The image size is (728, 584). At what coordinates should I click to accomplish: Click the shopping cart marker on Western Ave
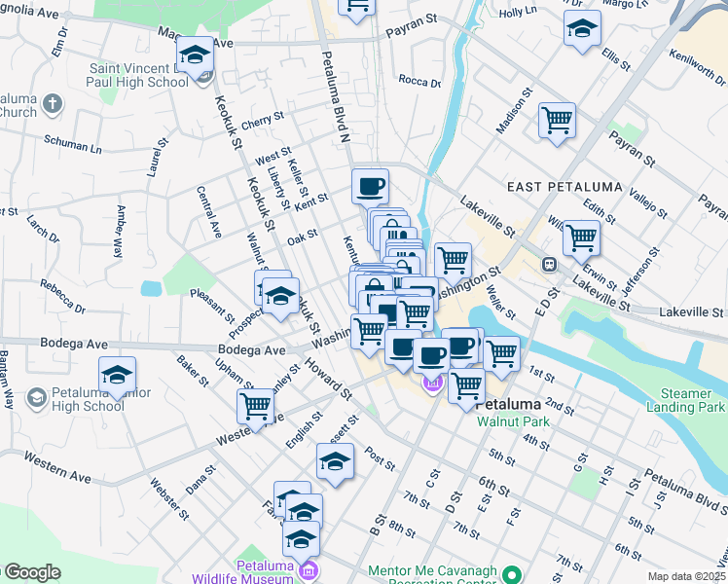pos(256,406)
